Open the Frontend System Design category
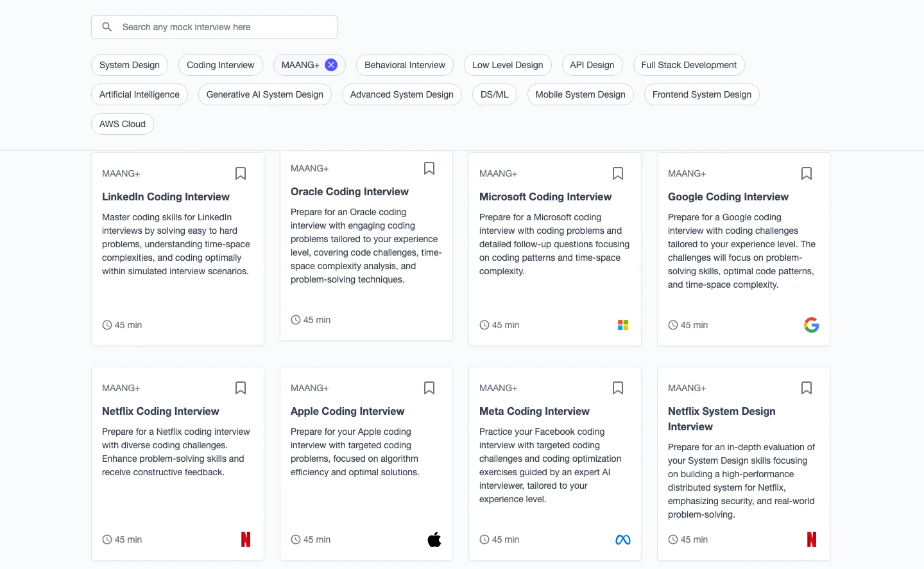Image resolution: width=924 pixels, height=569 pixels. coord(702,94)
